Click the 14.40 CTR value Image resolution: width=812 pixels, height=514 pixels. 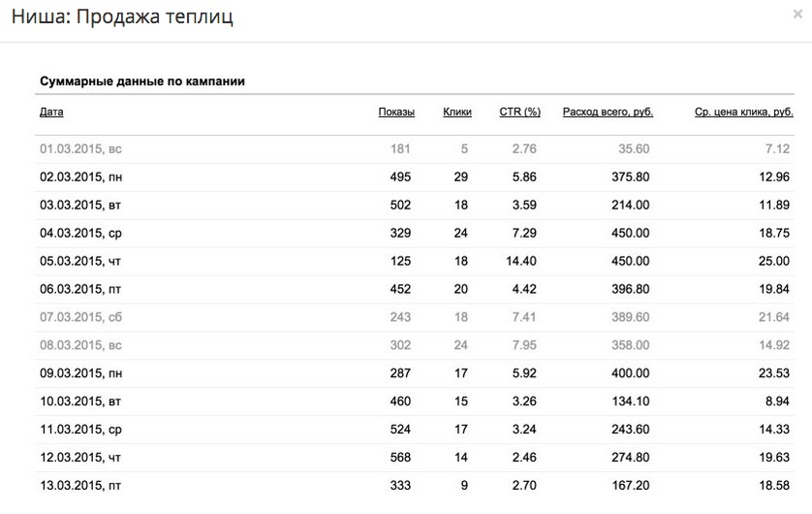[521, 261]
